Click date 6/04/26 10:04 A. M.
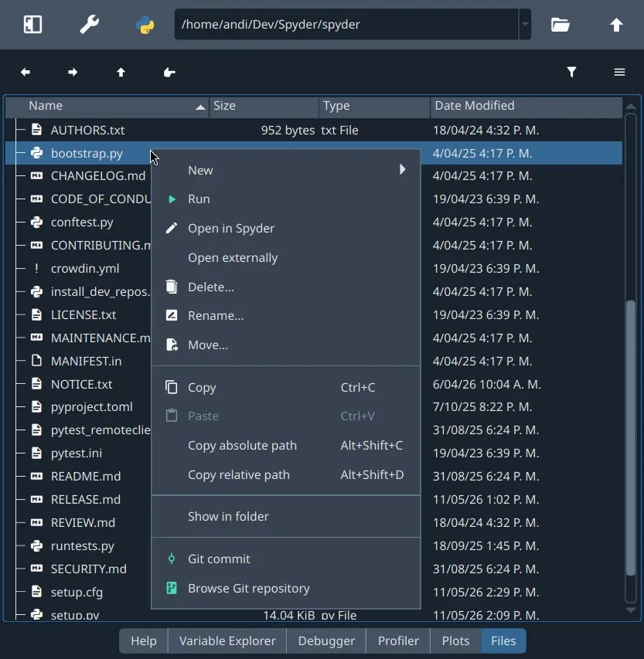The image size is (644, 659). 487,384
